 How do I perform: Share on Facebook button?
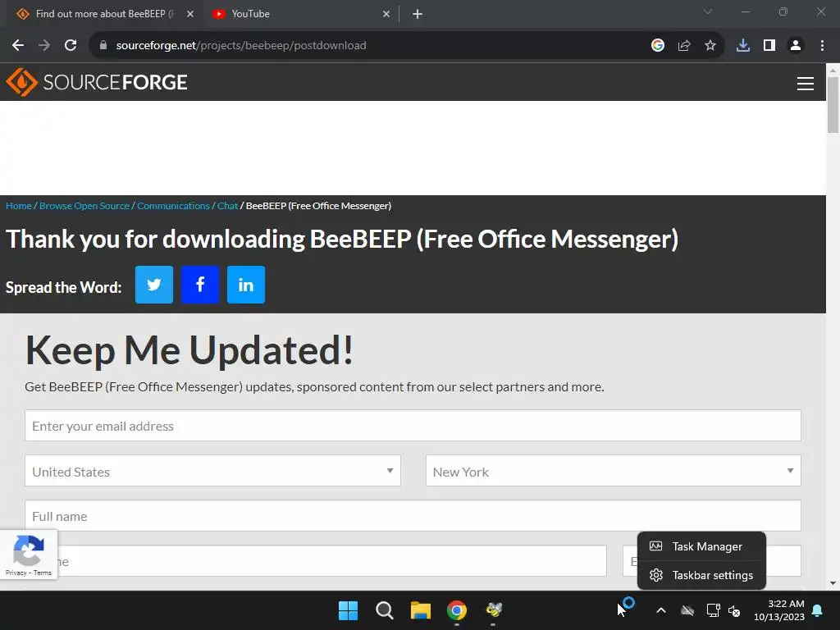(x=200, y=285)
